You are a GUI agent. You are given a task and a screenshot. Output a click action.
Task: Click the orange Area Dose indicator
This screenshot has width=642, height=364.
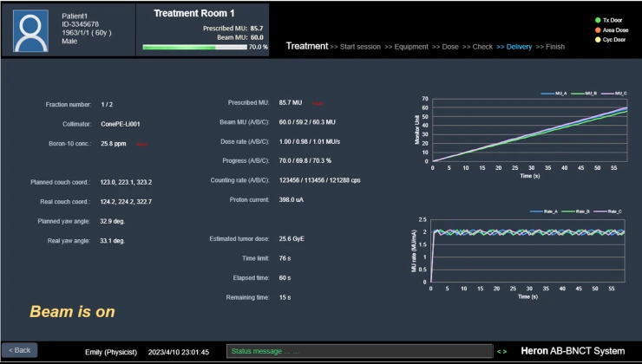tap(573, 29)
